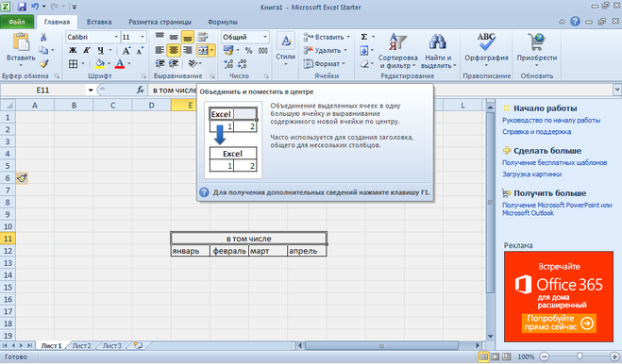Viewport: 622px width, 364px height.
Task: Open Руководство по началу работы link
Action: 551,120
